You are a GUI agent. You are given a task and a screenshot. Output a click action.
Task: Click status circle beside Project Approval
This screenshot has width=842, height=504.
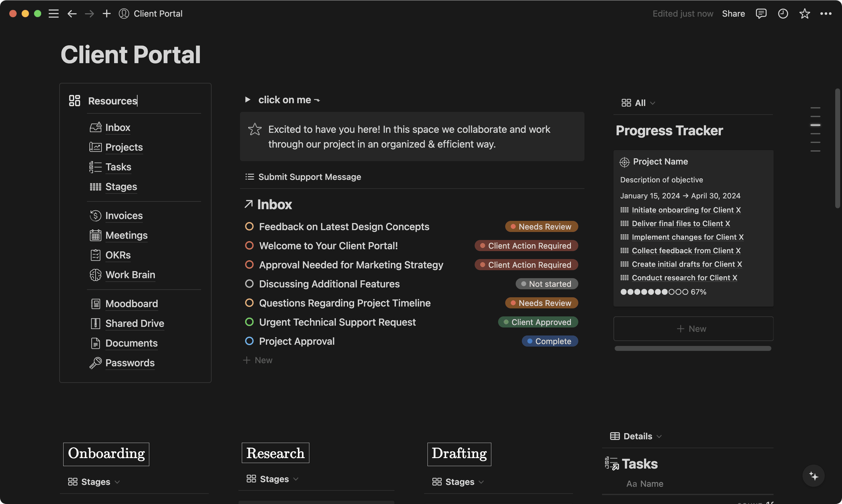249,341
